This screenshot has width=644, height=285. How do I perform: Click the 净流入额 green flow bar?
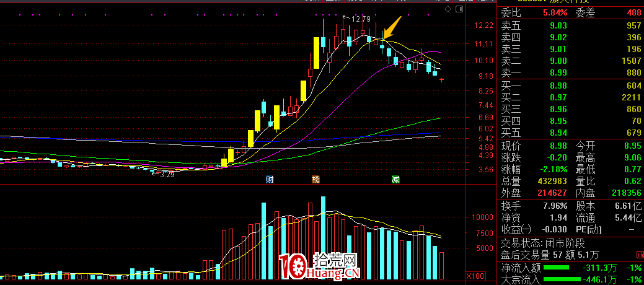556,268
